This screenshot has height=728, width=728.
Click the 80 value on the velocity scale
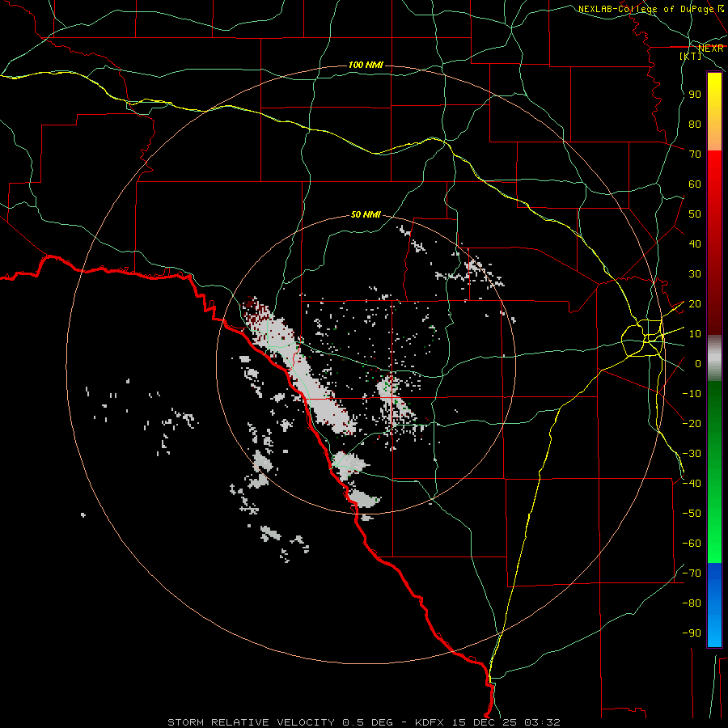(695, 125)
